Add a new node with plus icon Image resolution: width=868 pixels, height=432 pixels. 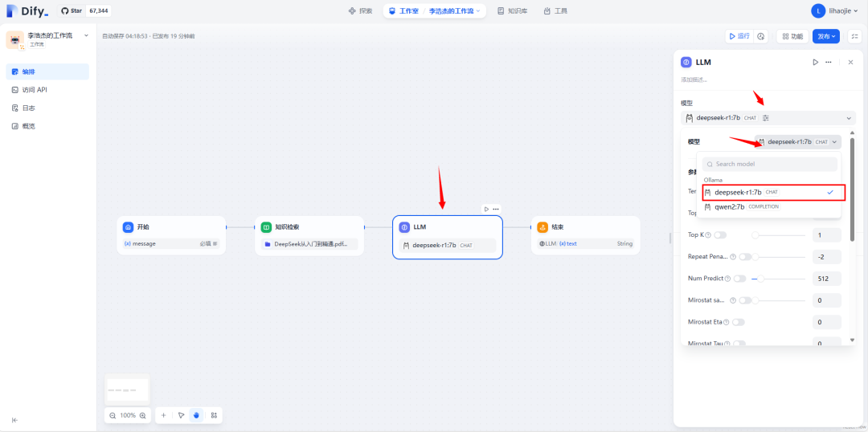163,415
